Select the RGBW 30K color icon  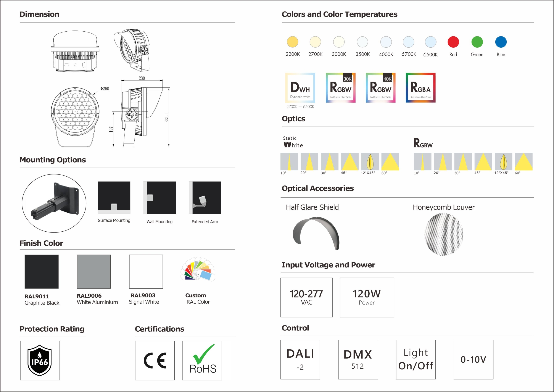click(340, 88)
